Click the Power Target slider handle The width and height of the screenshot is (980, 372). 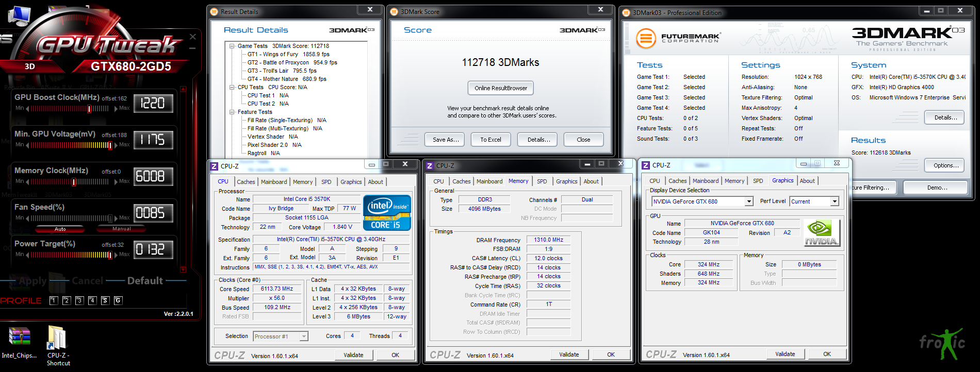[x=110, y=255]
